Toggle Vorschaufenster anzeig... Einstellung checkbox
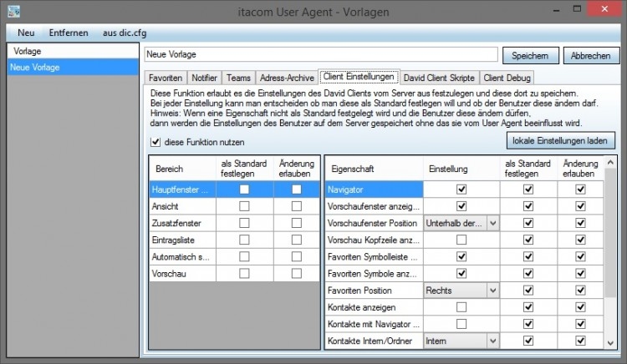This screenshot has width=627, height=364. [461, 206]
